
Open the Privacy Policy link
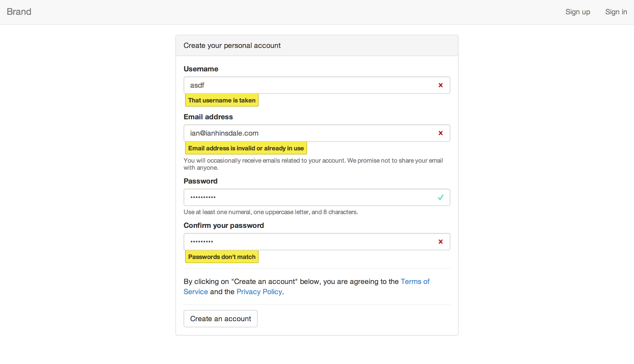coord(259,292)
